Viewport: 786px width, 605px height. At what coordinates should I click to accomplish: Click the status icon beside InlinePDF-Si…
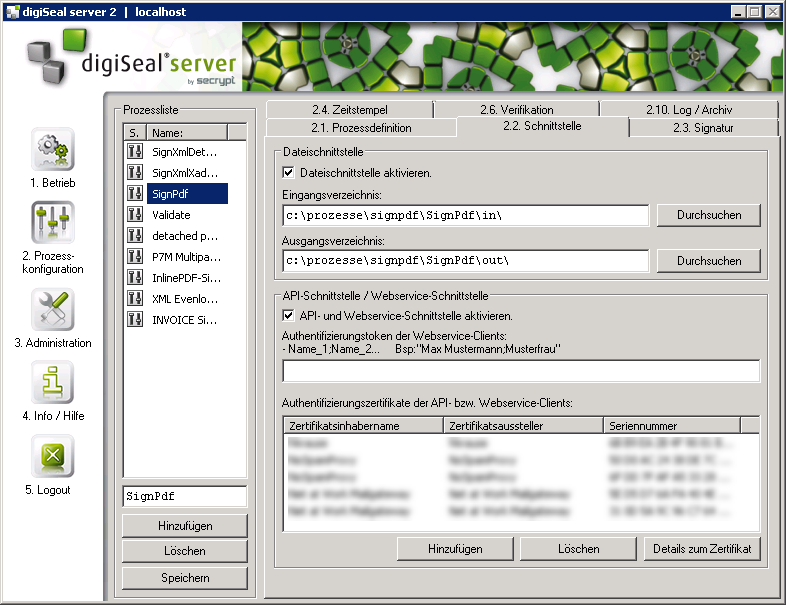135,277
